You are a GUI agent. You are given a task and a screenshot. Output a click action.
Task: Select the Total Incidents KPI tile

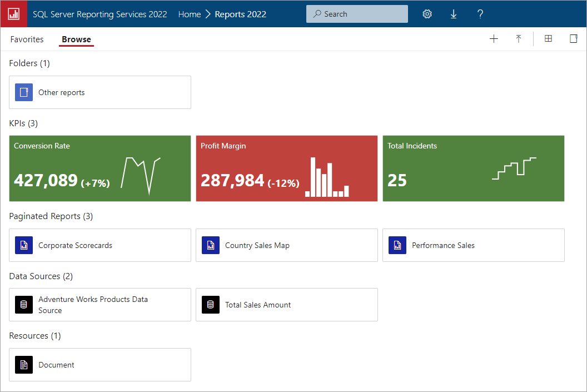click(x=474, y=168)
